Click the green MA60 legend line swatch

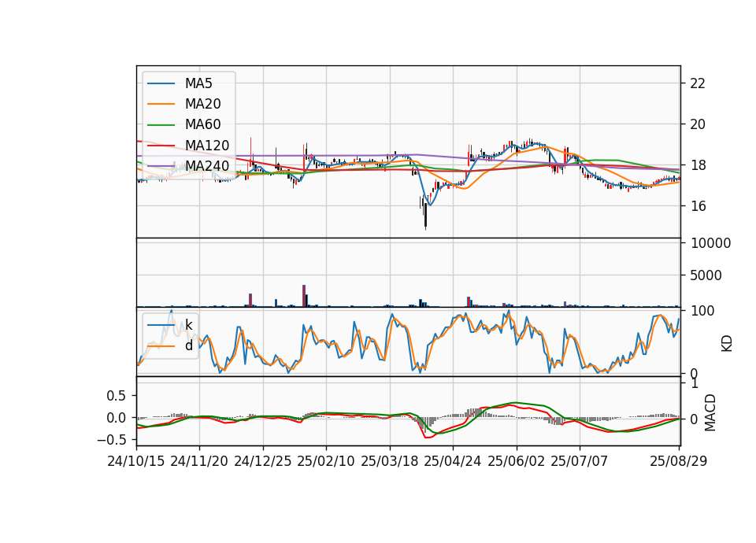[161, 125]
